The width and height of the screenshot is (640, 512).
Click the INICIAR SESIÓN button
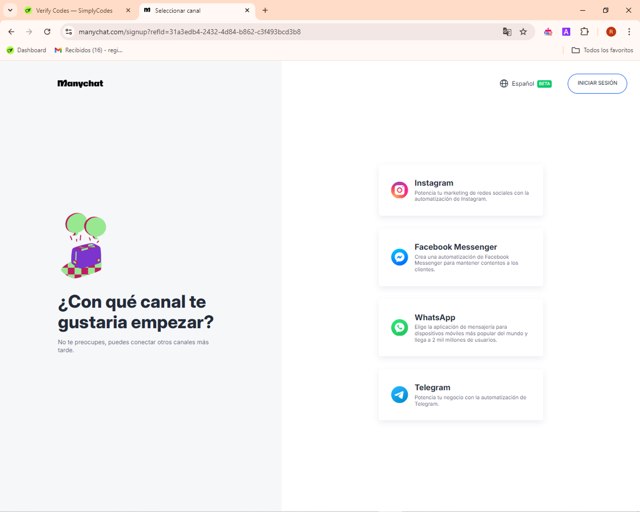[597, 83]
